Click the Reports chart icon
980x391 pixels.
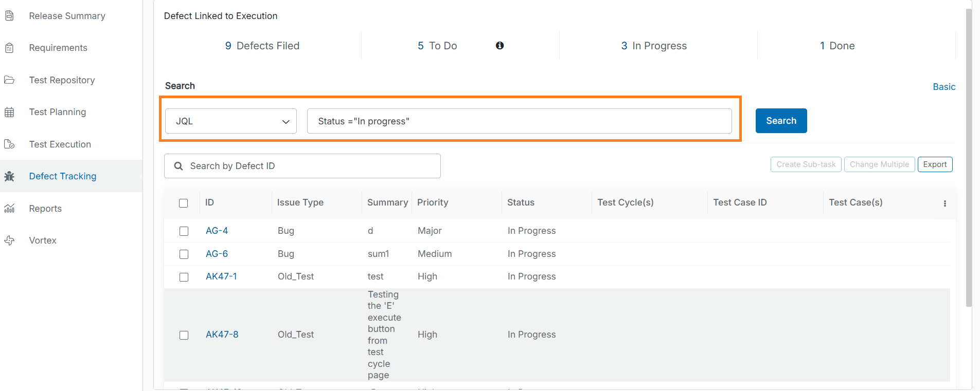tap(9, 209)
